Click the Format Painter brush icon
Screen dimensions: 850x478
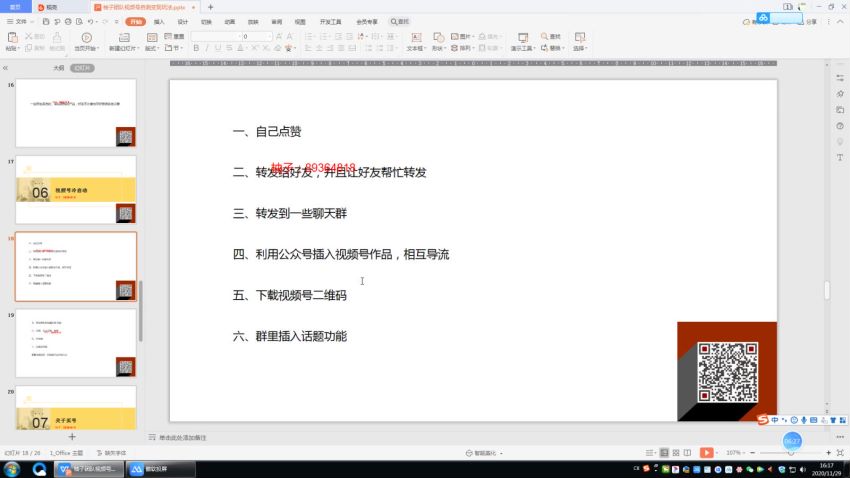(57, 37)
